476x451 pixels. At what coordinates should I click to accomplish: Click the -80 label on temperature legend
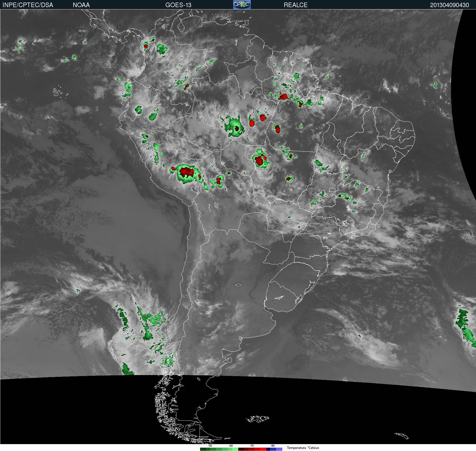(x=272, y=446)
